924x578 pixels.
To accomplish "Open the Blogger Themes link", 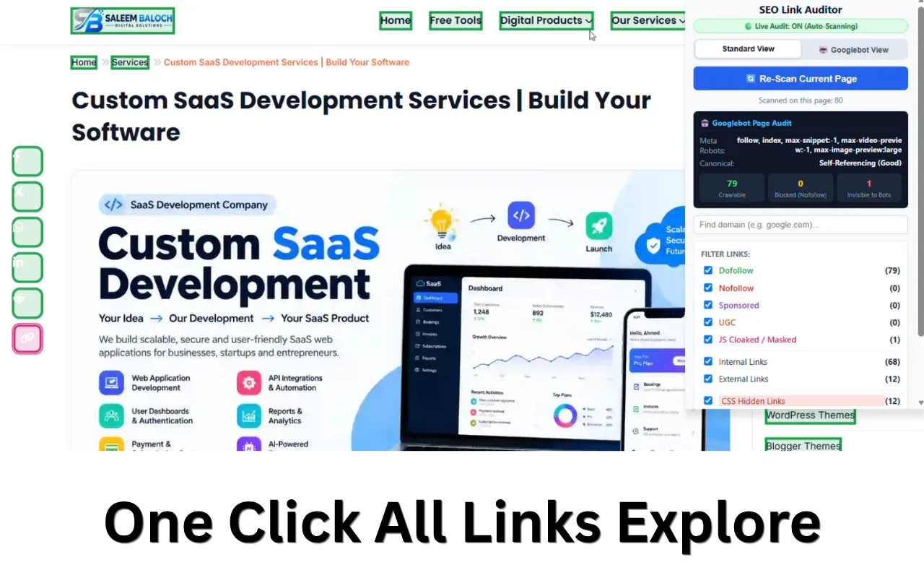I will (803, 445).
